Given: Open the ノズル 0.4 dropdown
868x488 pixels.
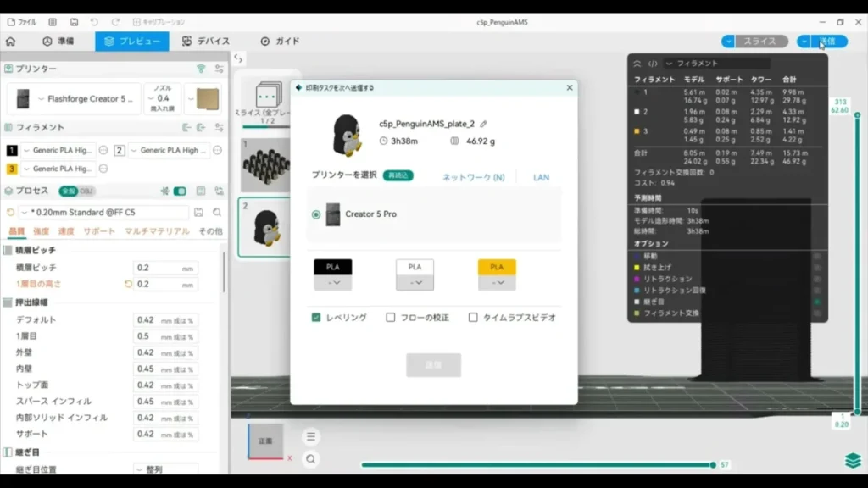Looking at the screenshot, I should click(x=162, y=98).
